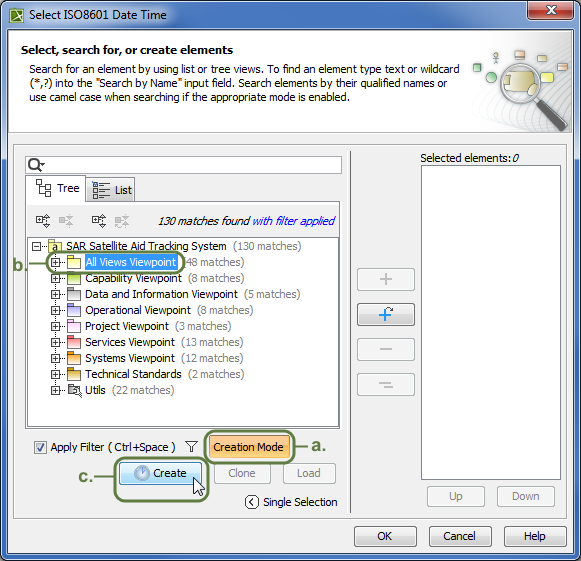Image resolution: width=581 pixels, height=561 pixels.
Task: Click the 'with filter applied' link
Action: pos(293,221)
